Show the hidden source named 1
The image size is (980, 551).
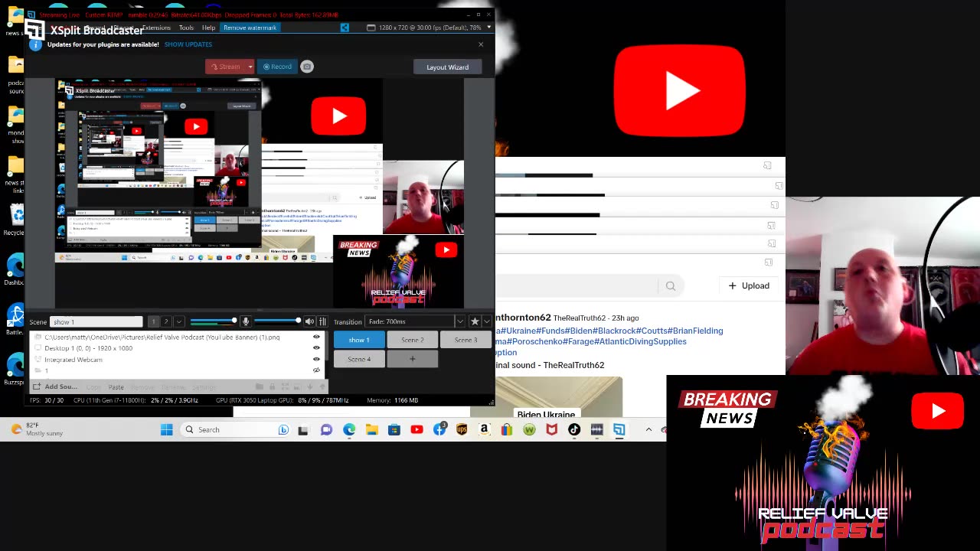pyautogui.click(x=316, y=370)
